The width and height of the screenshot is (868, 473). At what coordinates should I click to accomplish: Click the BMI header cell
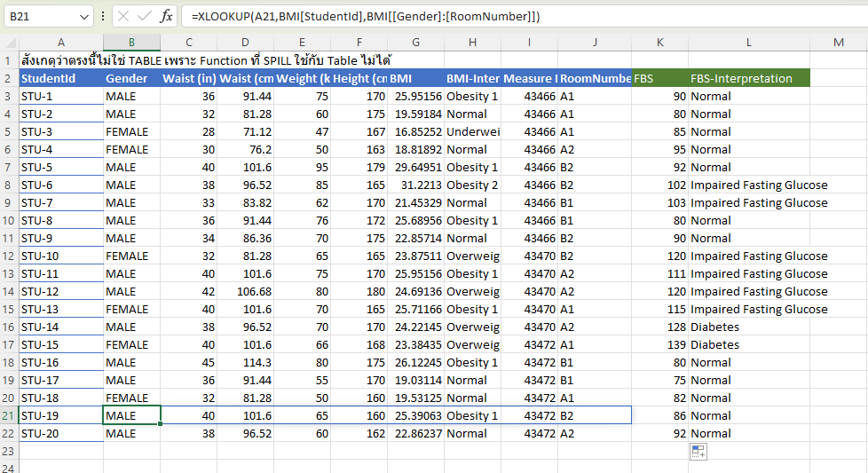click(x=415, y=79)
